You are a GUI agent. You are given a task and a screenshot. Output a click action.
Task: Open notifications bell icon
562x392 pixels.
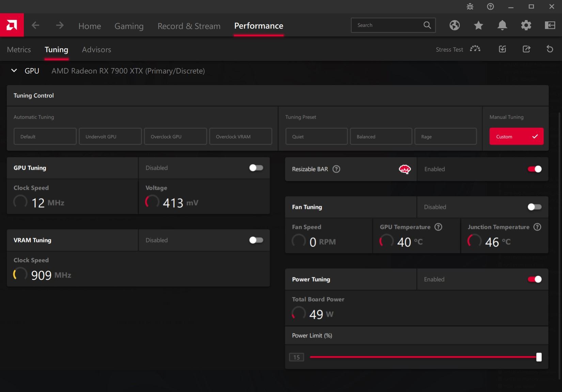[502, 25]
